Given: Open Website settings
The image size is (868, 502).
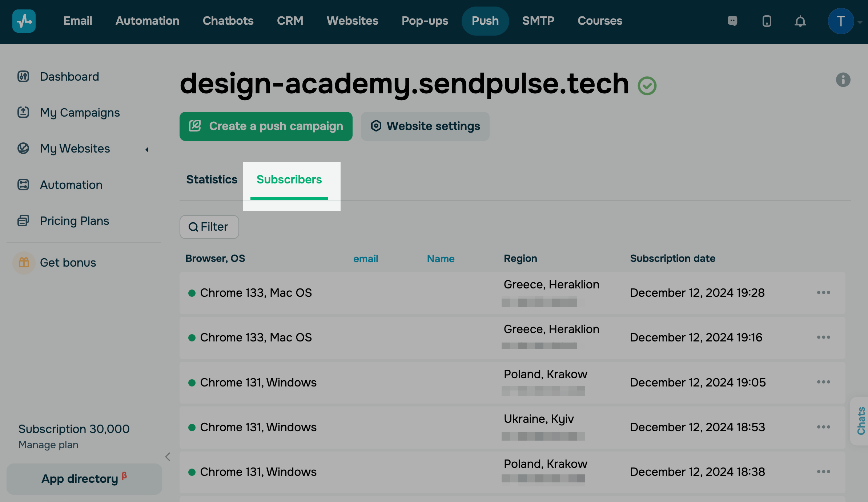Looking at the screenshot, I should [425, 126].
